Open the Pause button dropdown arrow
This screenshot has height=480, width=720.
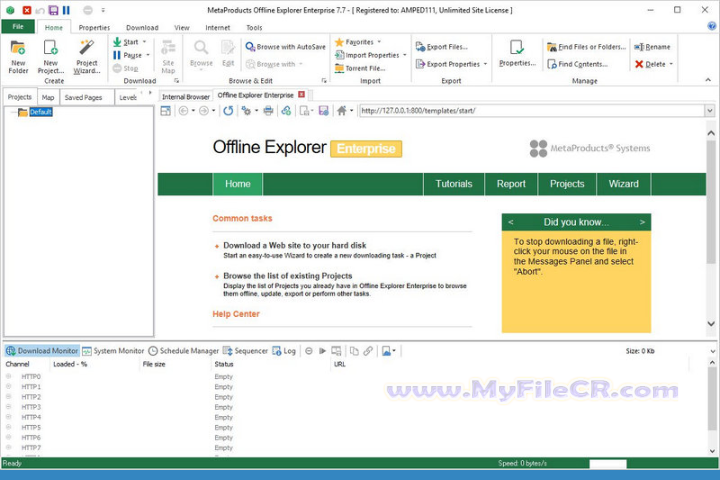[x=148, y=55]
